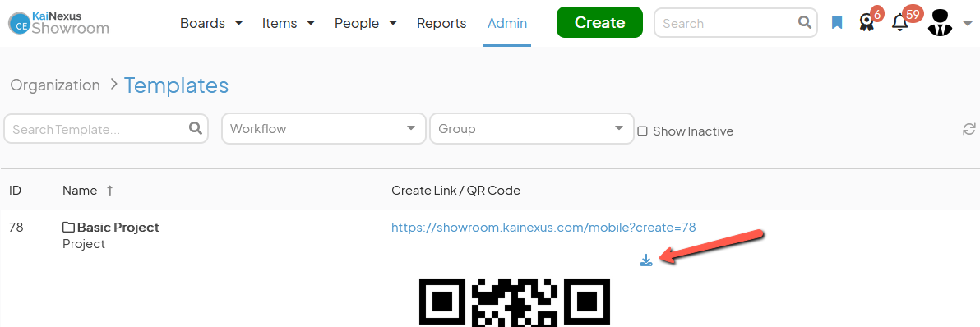Image resolution: width=980 pixels, height=327 pixels.
Task: Click the magnifier icon in top search
Action: 805,23
